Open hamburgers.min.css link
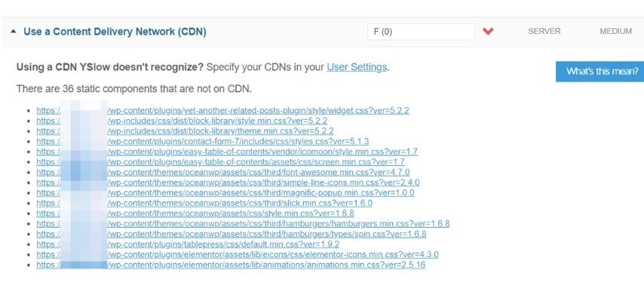Screen dimensions: 644x282 [x=243, y=224]
